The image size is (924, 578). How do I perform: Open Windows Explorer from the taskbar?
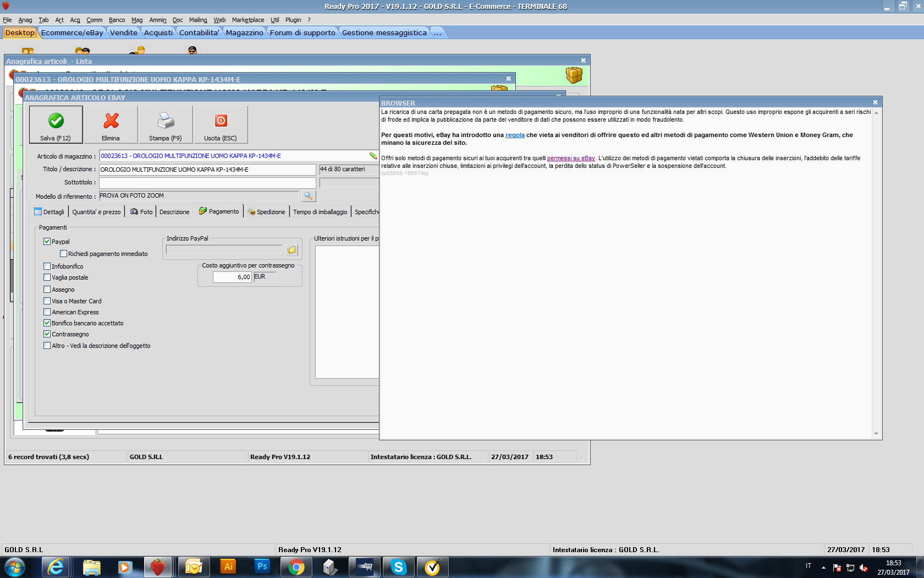(91, 567)
